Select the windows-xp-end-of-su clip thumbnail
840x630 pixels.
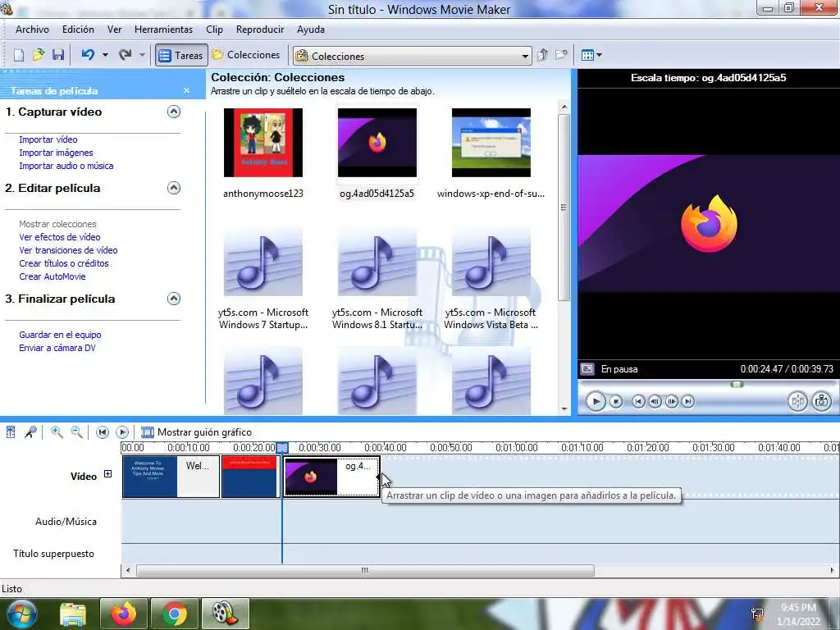pyautogui.click(x=491, y=143)
